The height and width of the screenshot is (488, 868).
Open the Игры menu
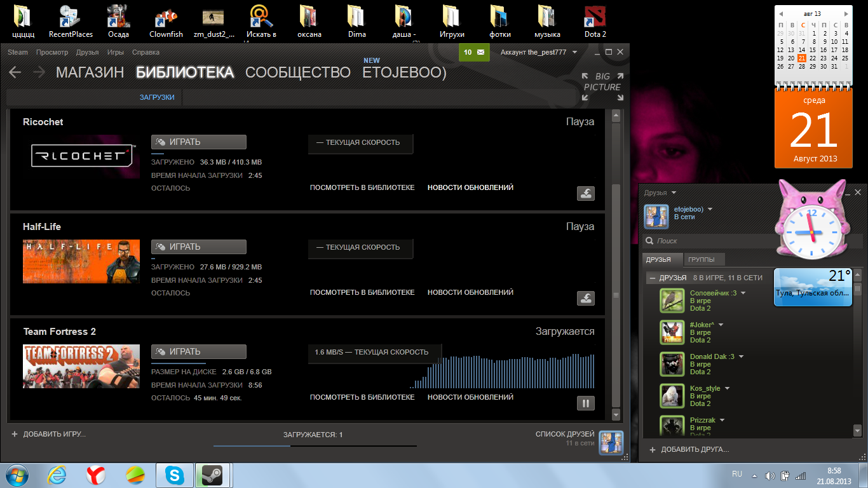coord(116,52)
